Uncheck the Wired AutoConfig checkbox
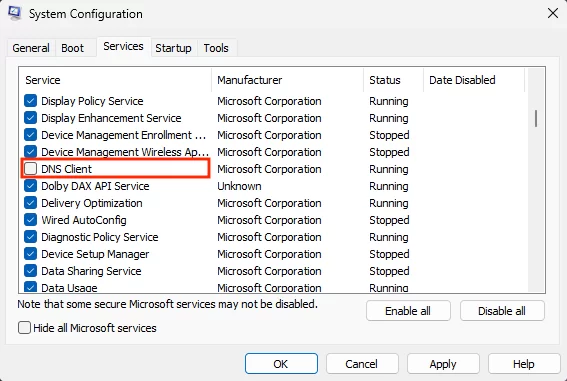The height and width of the screenshot is (381, 567). (30, 220)
